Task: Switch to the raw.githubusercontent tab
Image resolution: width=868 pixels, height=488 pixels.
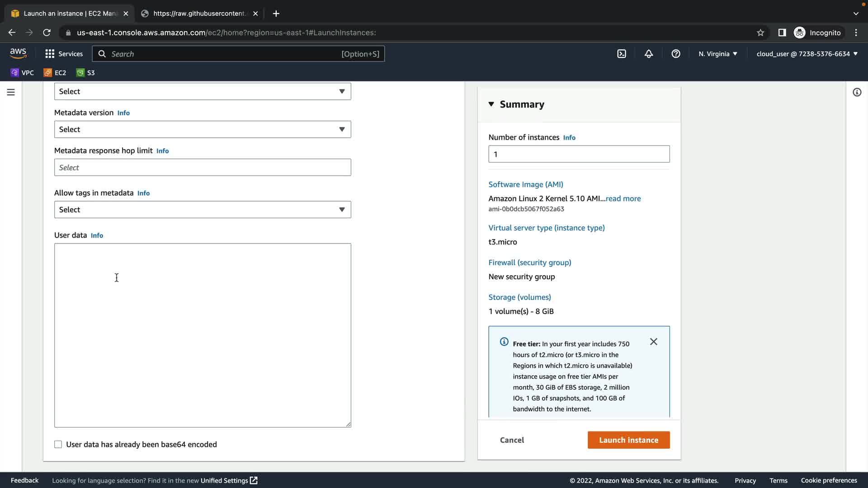Action: 199,14
